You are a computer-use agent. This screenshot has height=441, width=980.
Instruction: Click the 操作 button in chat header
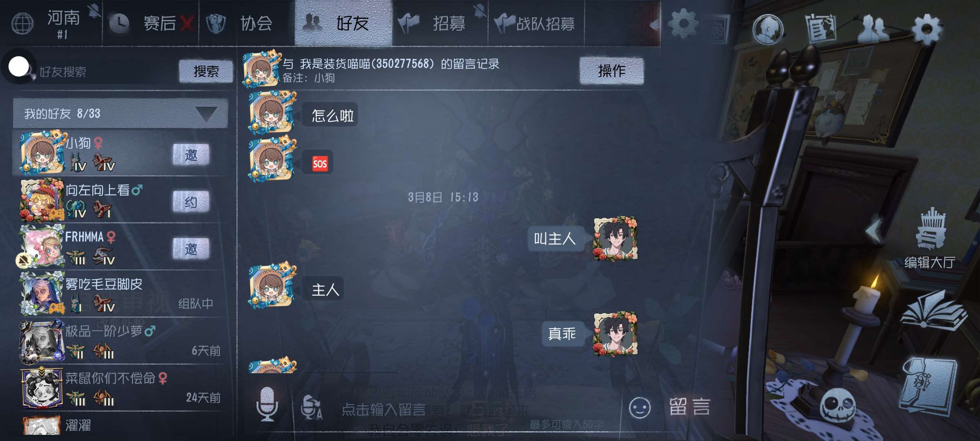coord(612,71)
